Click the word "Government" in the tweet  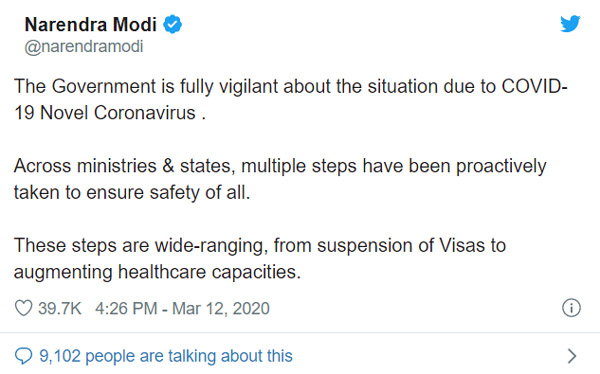(104, 87)
